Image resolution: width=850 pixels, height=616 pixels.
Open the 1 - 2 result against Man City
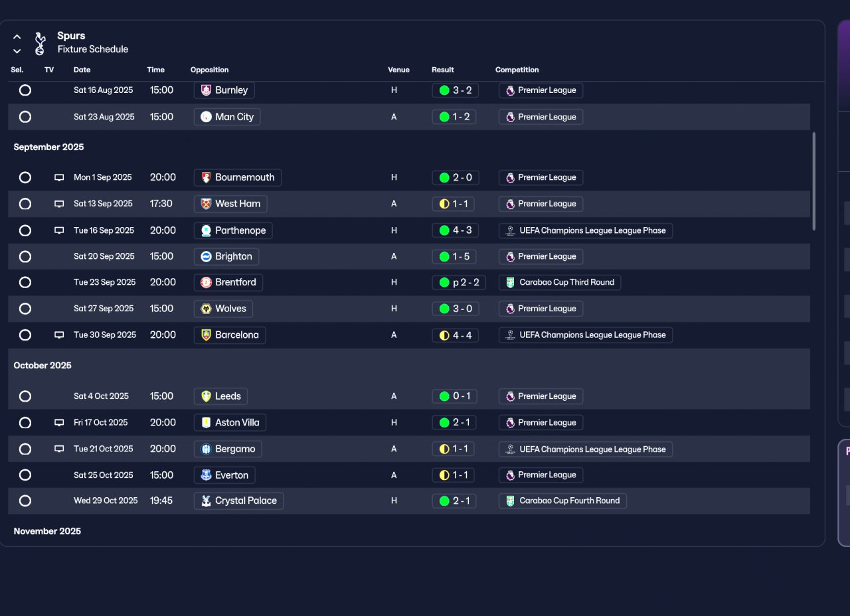tap(455, 117)
